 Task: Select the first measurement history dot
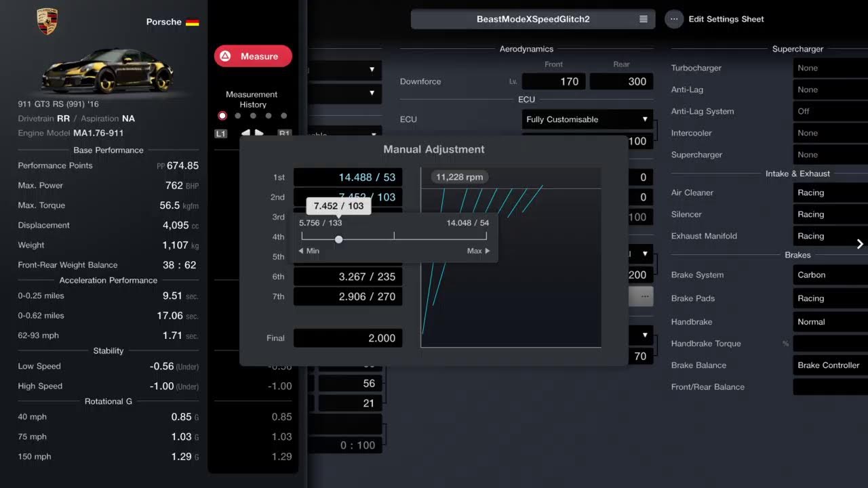222,116
